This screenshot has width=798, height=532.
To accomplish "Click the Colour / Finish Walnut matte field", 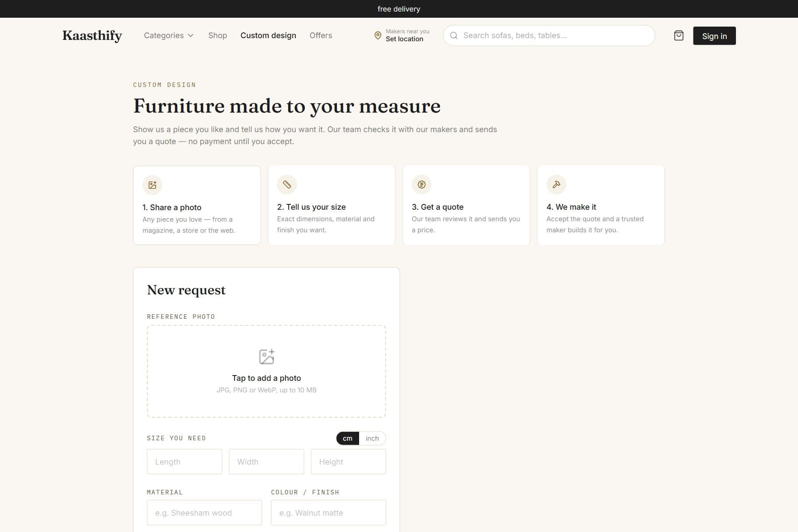I will (329, 512).
